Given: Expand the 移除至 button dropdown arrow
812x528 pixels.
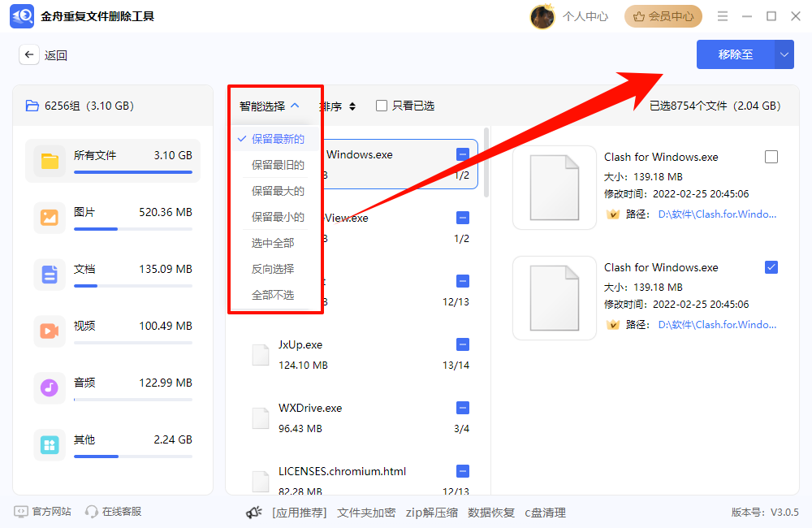Looking at the screenshot, I should click(785, 54).
